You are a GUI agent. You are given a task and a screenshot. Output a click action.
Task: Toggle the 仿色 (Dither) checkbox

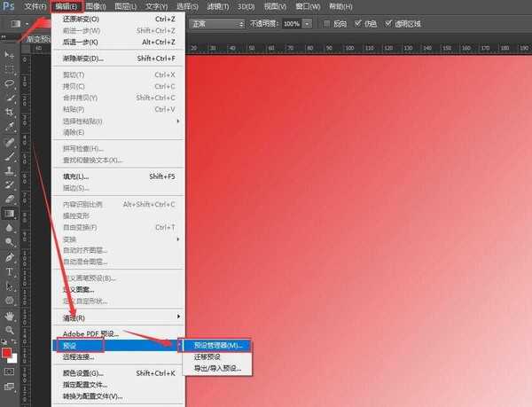358,23
